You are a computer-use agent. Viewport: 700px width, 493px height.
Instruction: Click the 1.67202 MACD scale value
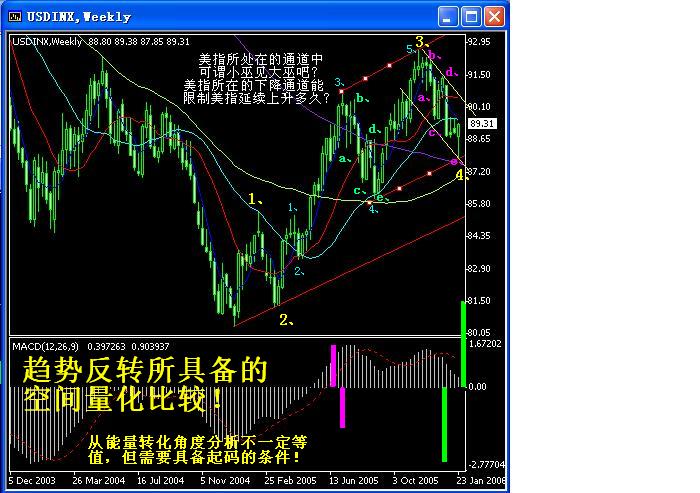tap(485, 343)
